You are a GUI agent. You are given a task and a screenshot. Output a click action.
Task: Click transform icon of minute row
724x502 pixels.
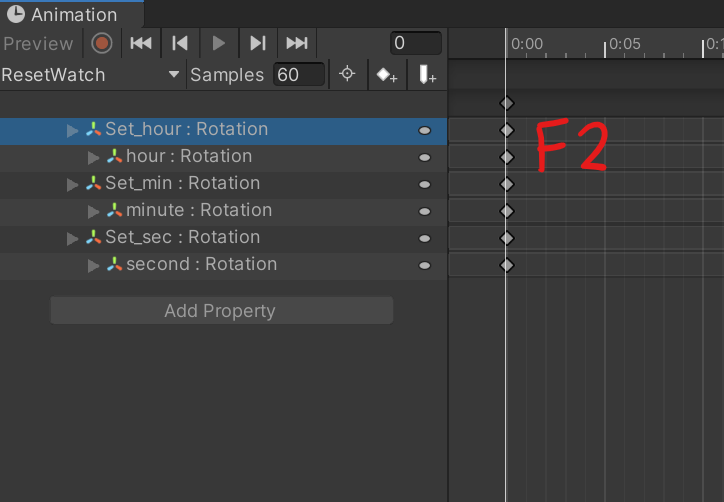coord(114,210)
